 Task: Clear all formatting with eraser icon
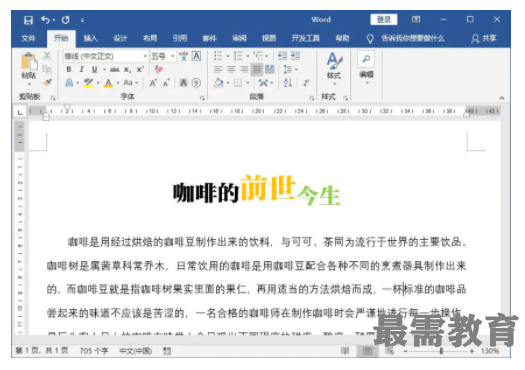click(158, 69)
